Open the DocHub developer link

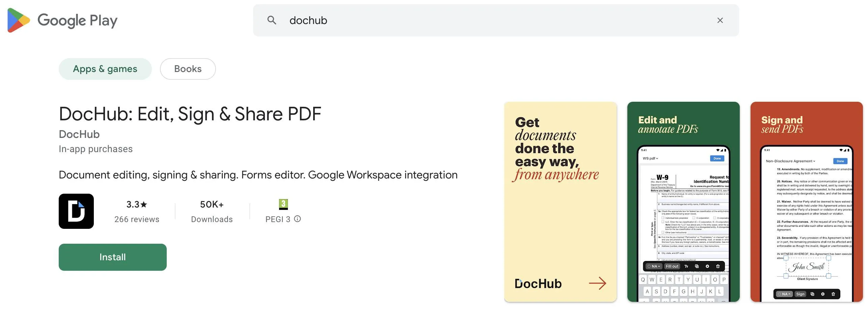[79, 134]
